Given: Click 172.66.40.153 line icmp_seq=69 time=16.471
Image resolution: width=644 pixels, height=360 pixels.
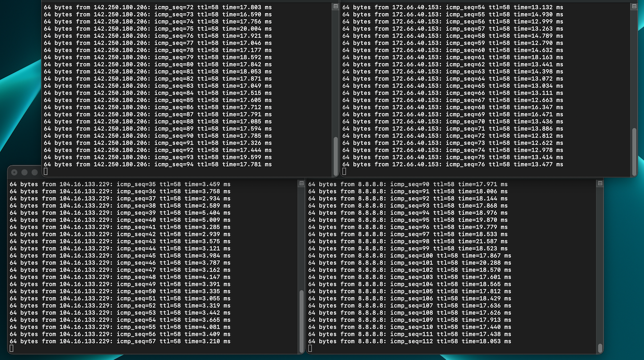Looking at the screenshot, I should coord(453,114).
